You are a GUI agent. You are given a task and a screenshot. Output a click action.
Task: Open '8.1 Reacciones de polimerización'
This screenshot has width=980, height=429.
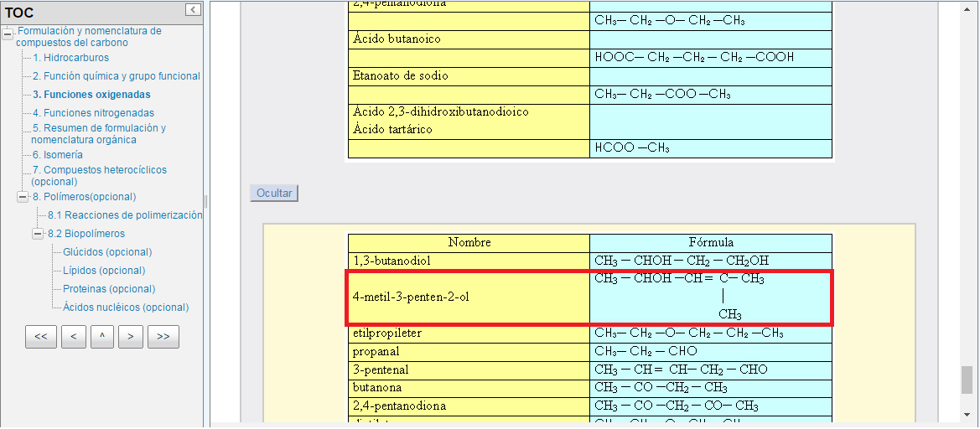[125, 215]
